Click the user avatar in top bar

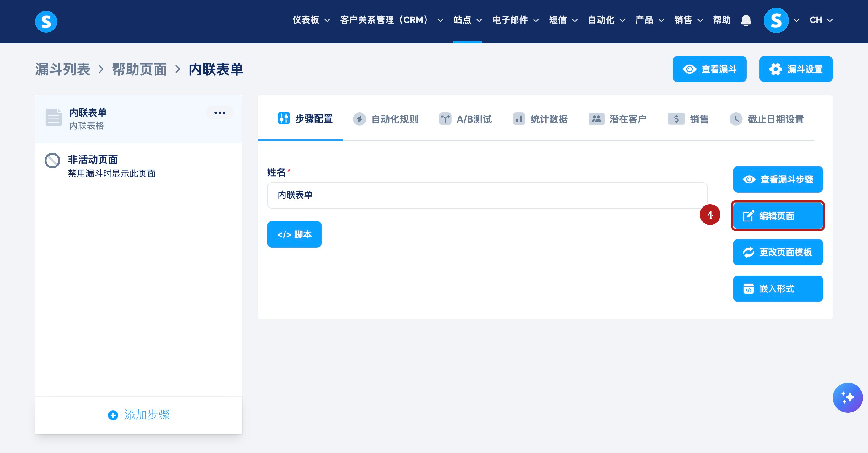point(776,20)
